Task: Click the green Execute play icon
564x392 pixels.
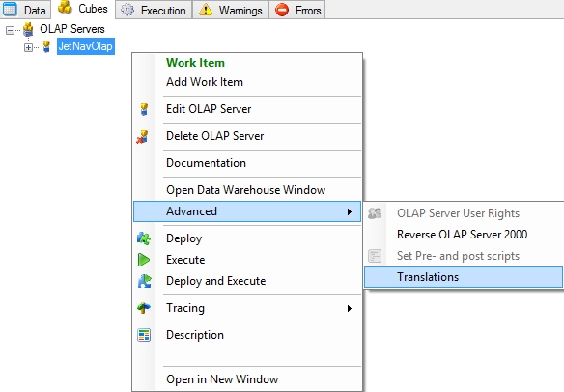Action: [x=144, y=260]
